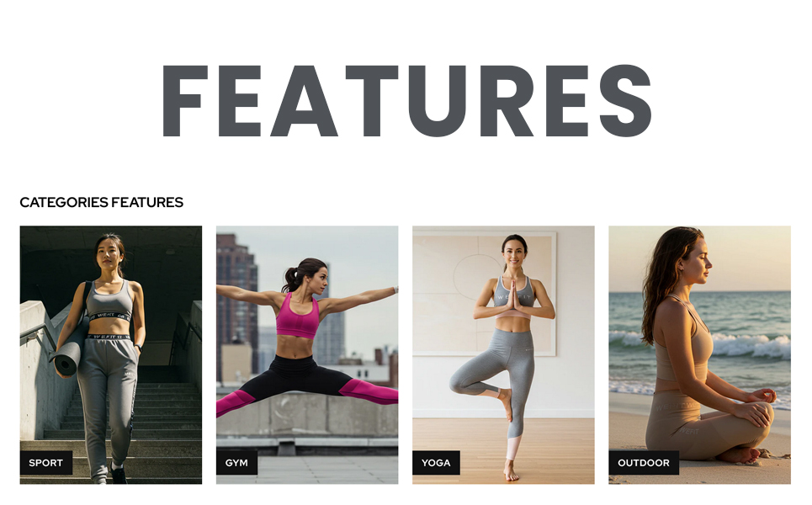Screen dimensions: 812x505
Task: Select the CATEGORIES FEATURES subheading text
Action: point(102,202)
